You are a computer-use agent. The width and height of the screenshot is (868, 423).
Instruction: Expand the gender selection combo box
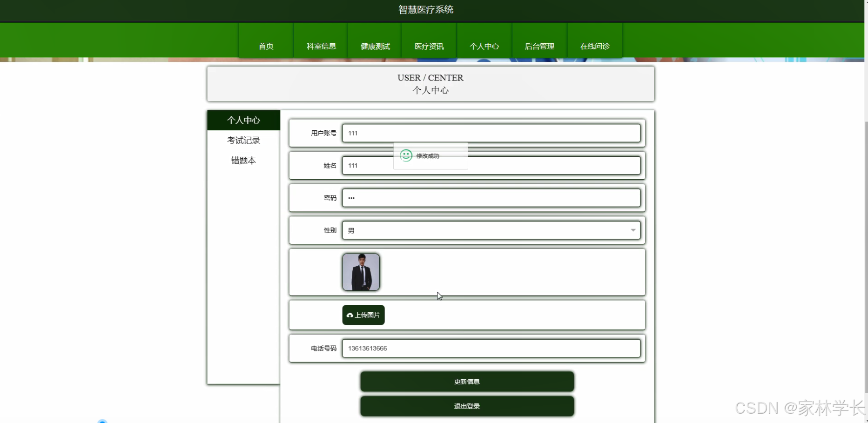491,230
